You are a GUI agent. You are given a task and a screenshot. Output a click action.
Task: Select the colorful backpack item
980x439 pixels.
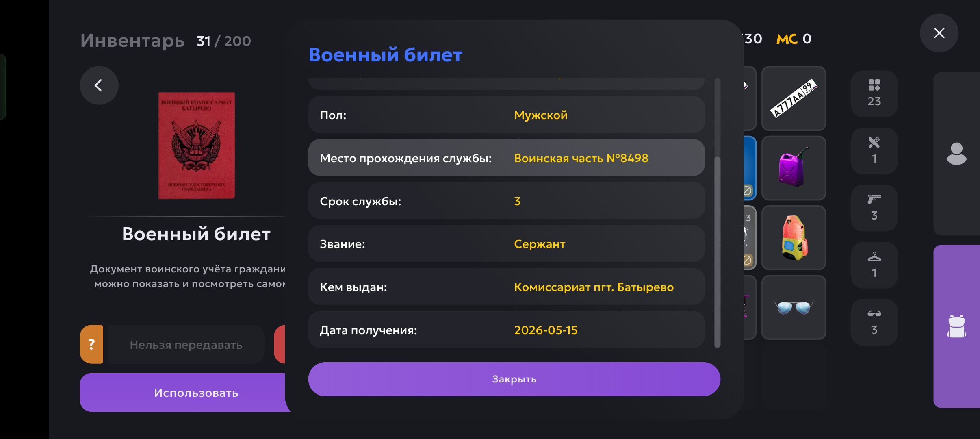point(794,238)
